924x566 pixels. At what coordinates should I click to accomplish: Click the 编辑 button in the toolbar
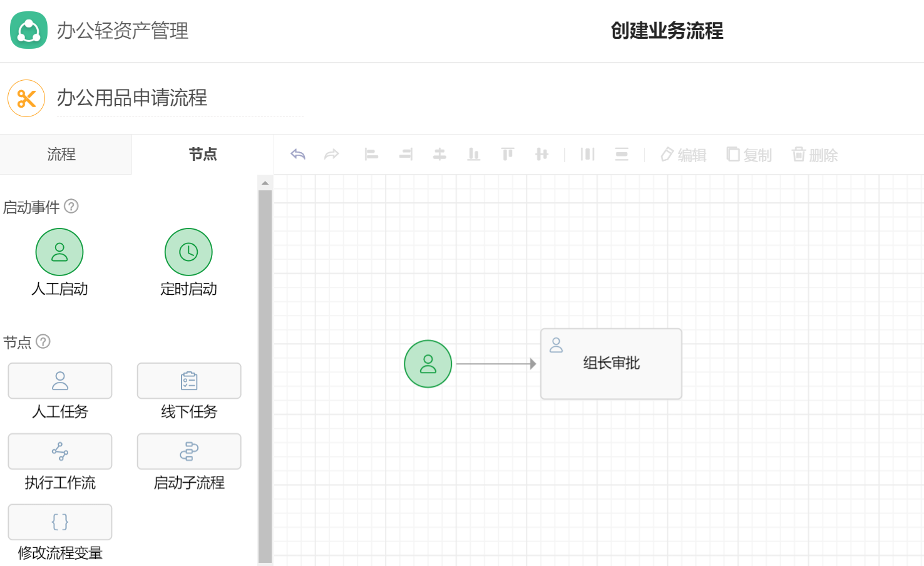tap(684, 155)
